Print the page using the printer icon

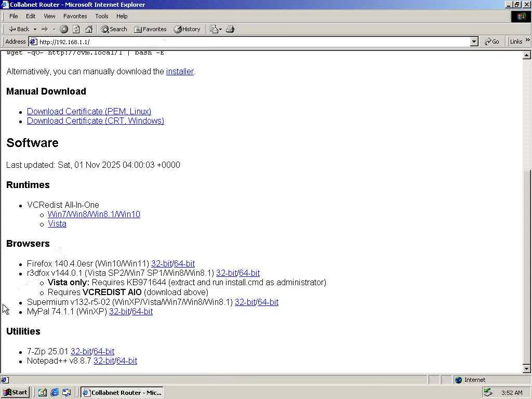(230, 29)
